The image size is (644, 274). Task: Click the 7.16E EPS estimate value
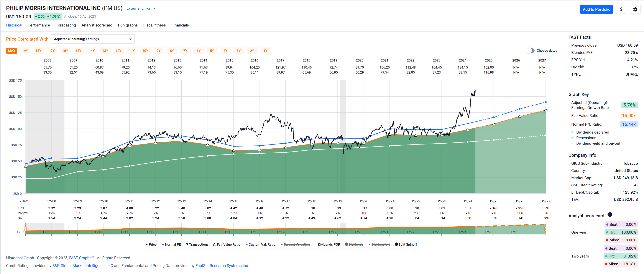point(494,208)
